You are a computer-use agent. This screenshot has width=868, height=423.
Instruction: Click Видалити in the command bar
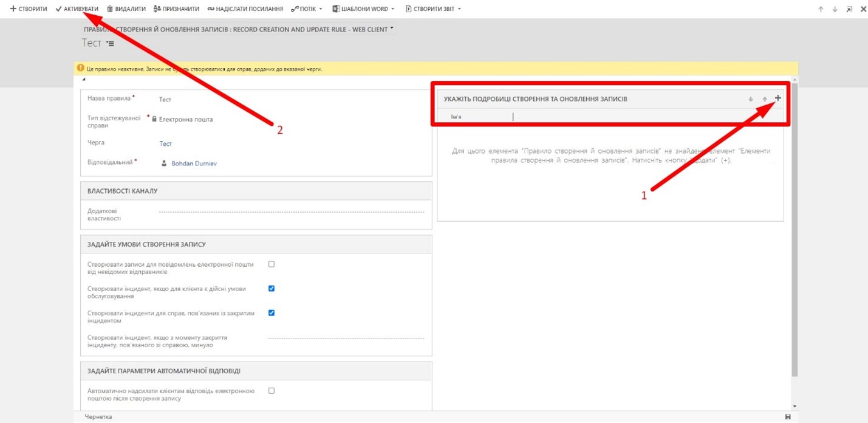pos(126,9)
